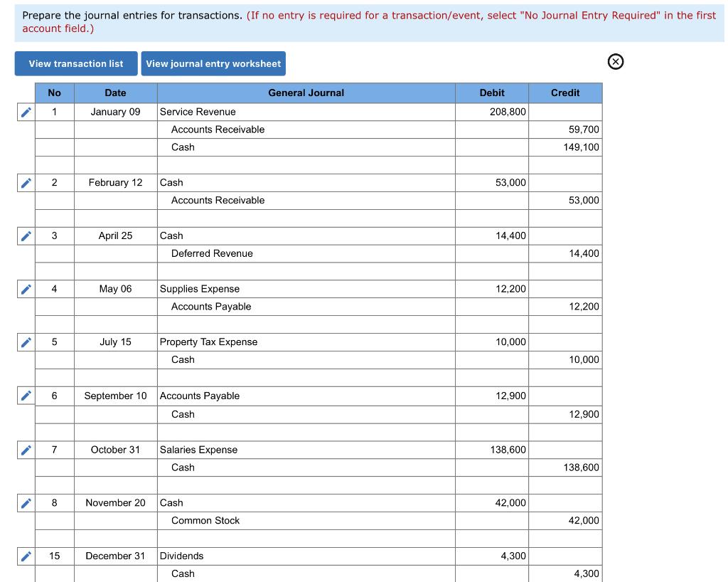The width and height of the screenshot is (728, 582).
Task: Edit the November 20 Common Stock entry
Action: coord(26,502)
